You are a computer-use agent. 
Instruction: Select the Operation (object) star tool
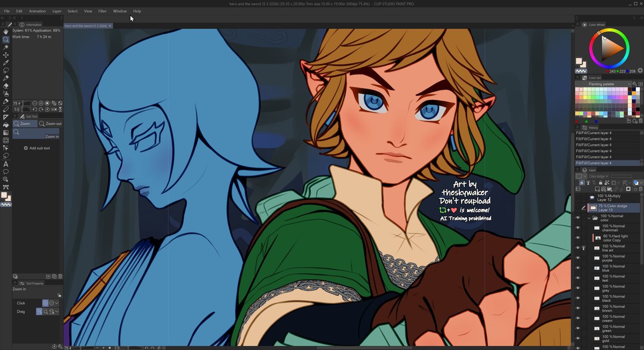[6, 47]
